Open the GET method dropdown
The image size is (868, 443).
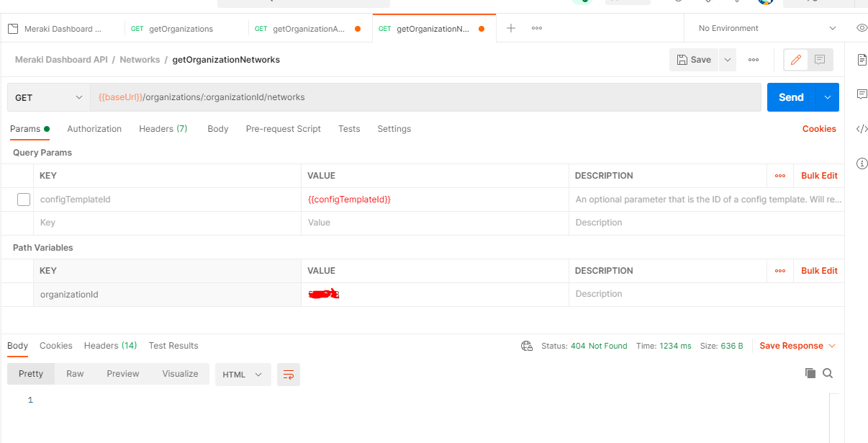click(48, 97)
